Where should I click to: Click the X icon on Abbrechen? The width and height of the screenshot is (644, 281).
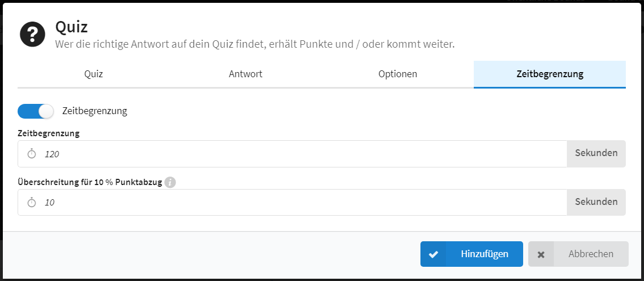[x=541, y=254]
